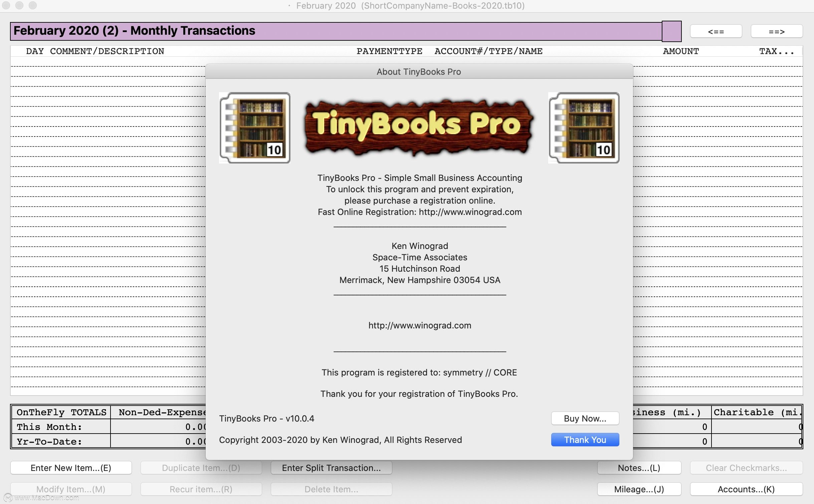
Task: Click Enter New Item...(E) button
Action: [x=71, y=468]
